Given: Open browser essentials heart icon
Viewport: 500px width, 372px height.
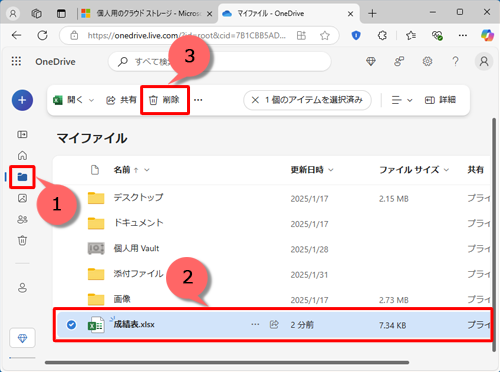Looking at the screenshot, I should 437,35.
